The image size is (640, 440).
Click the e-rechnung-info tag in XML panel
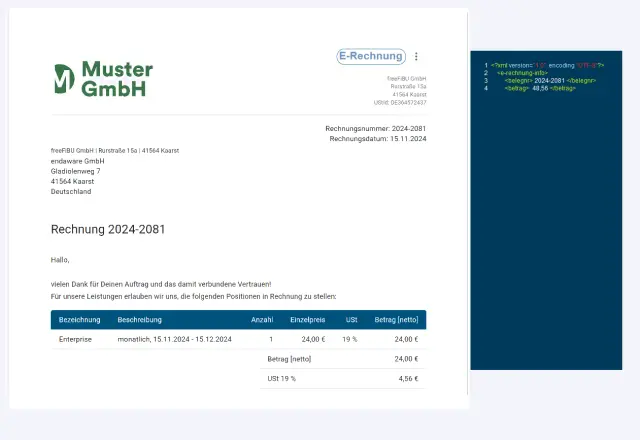click(x=522, y=73)
